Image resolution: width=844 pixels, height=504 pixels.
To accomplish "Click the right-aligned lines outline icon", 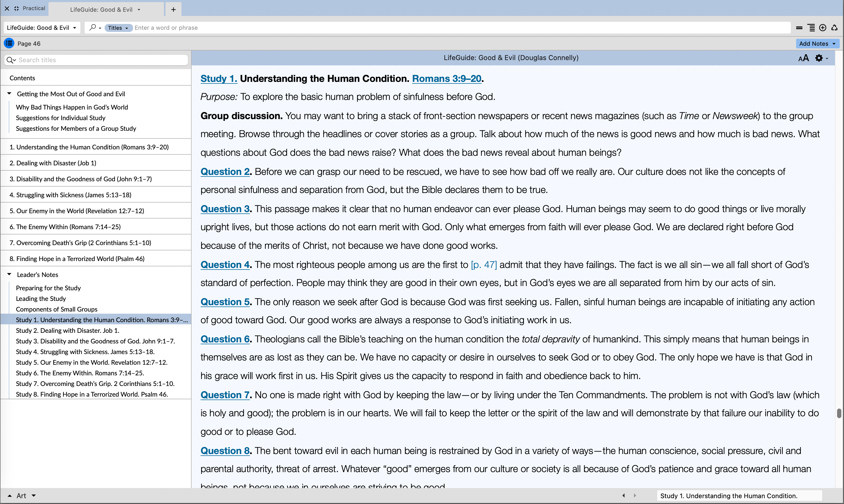I will (x=811, y=28).
